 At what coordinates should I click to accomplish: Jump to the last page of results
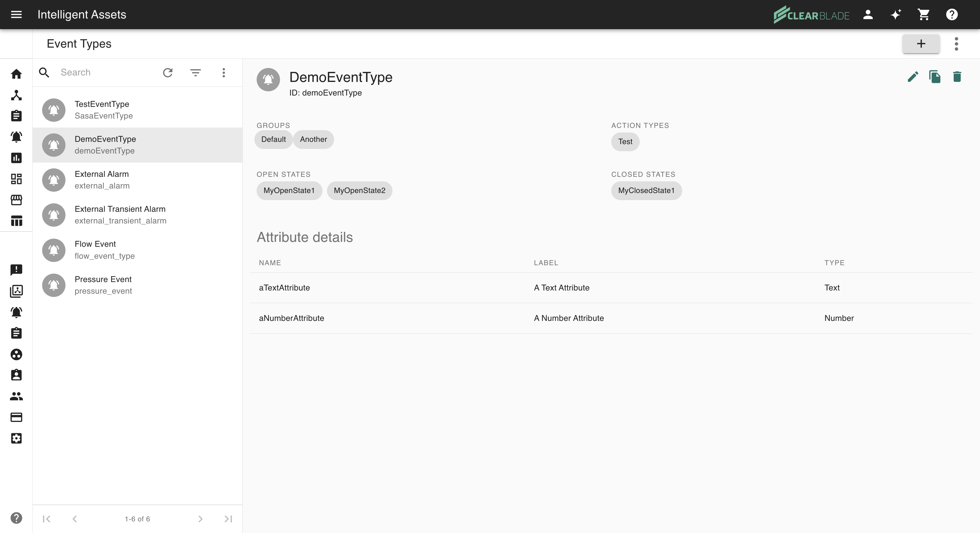(228, 518)
